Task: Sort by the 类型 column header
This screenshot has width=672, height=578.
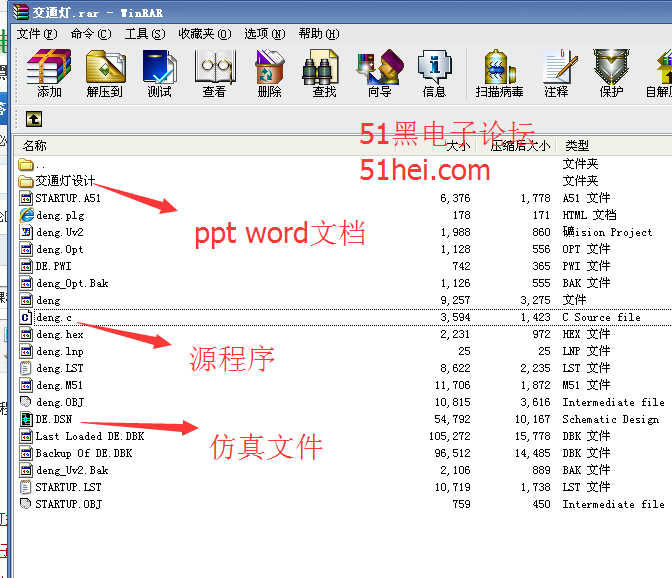Action: 577,146
